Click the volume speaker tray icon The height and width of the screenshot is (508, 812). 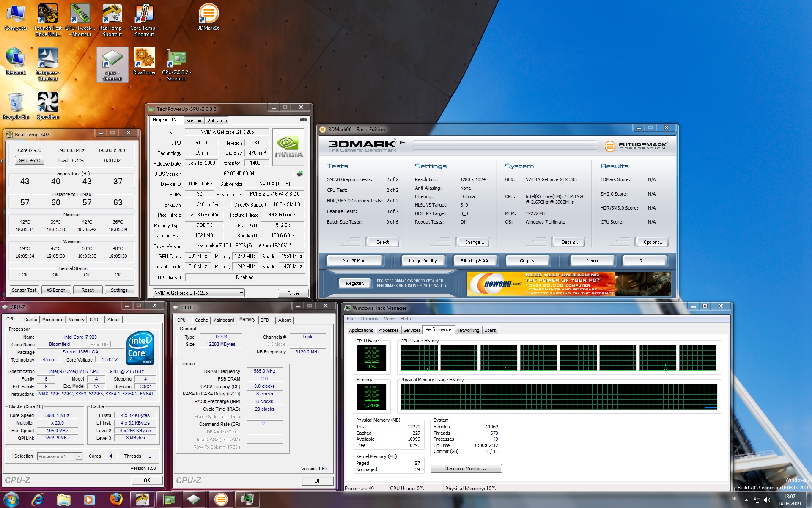[767, 500]
